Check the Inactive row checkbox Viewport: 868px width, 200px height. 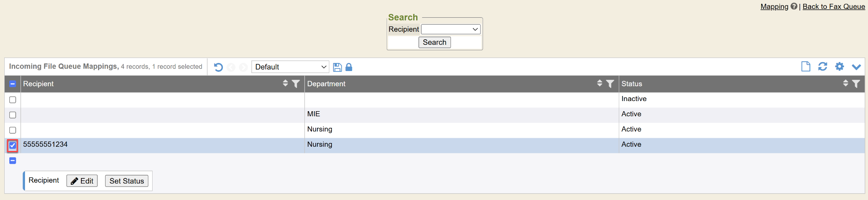coord(13,100)
